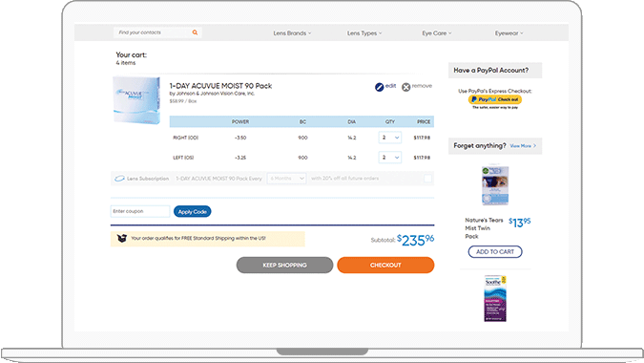Open the Lens Types menu
Viewport: 644px width, 363px height.
tap(364, 33)
